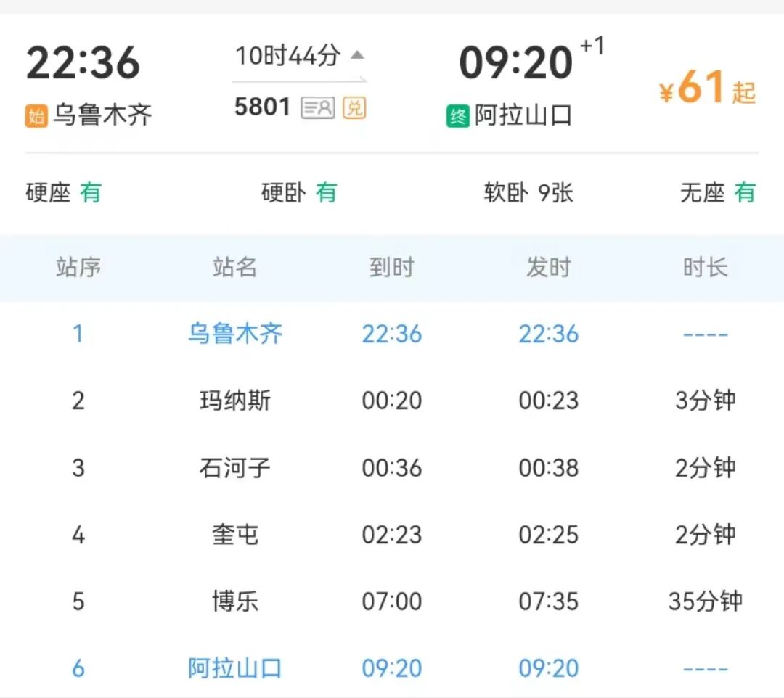Open station link 乌鲁木齐 in row 1

click(236, 334)
